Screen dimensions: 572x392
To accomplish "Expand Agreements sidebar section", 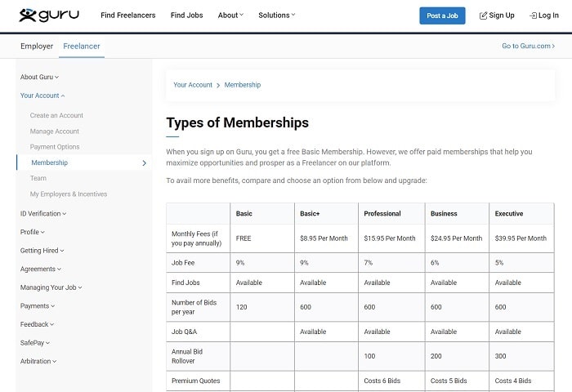I will (41, 269).
